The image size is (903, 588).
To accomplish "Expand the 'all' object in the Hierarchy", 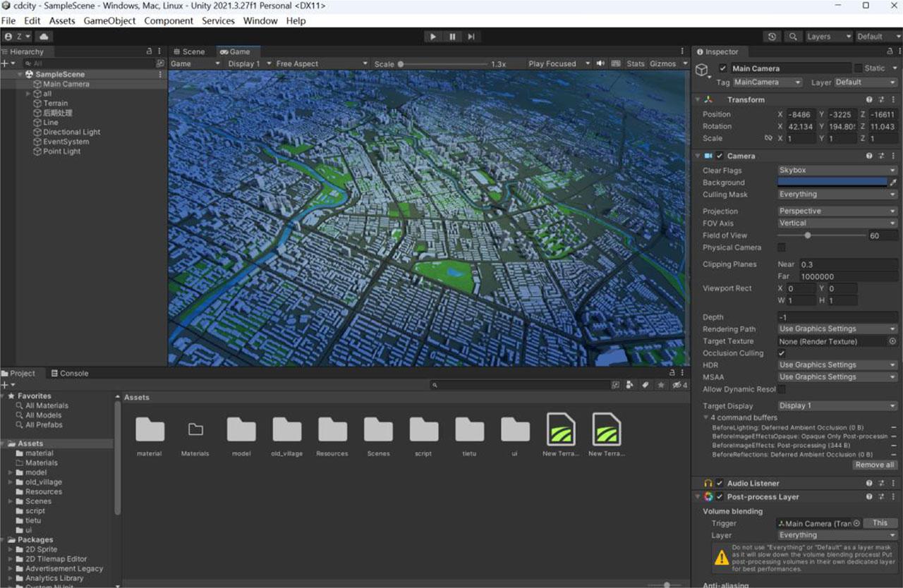I will [28, 94].
